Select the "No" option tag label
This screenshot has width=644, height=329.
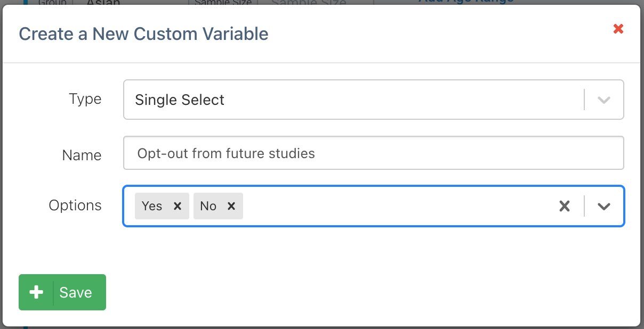coord(208,206)
